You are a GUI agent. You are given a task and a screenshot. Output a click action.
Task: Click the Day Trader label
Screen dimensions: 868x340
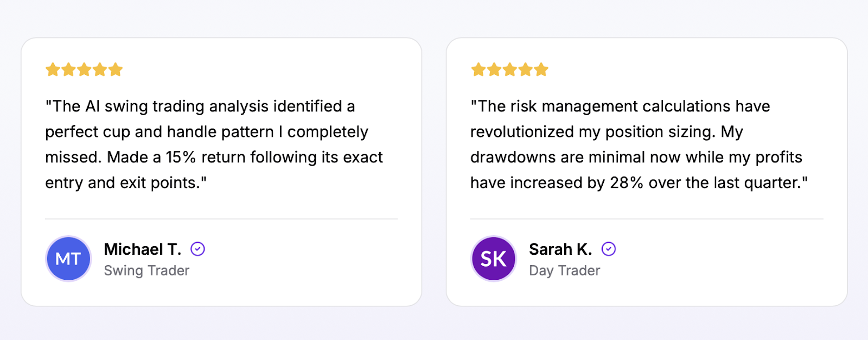565,270
